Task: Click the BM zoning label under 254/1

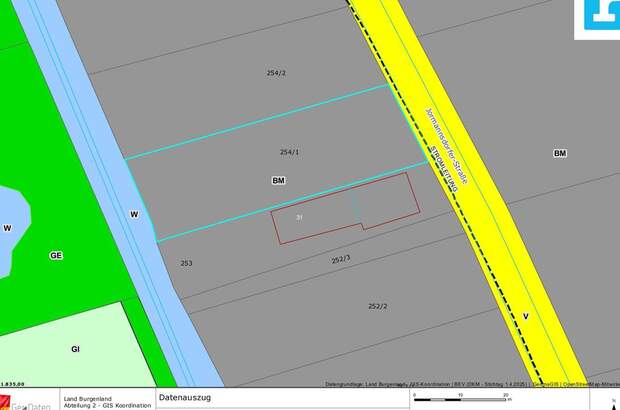Action: (x=278, y=181)
